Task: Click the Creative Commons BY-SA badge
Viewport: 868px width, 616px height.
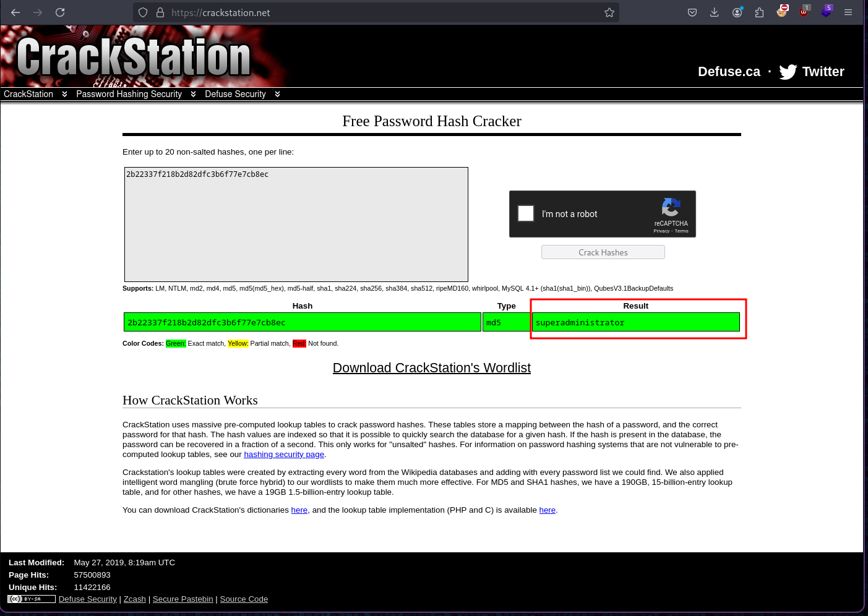Action: 32,599
